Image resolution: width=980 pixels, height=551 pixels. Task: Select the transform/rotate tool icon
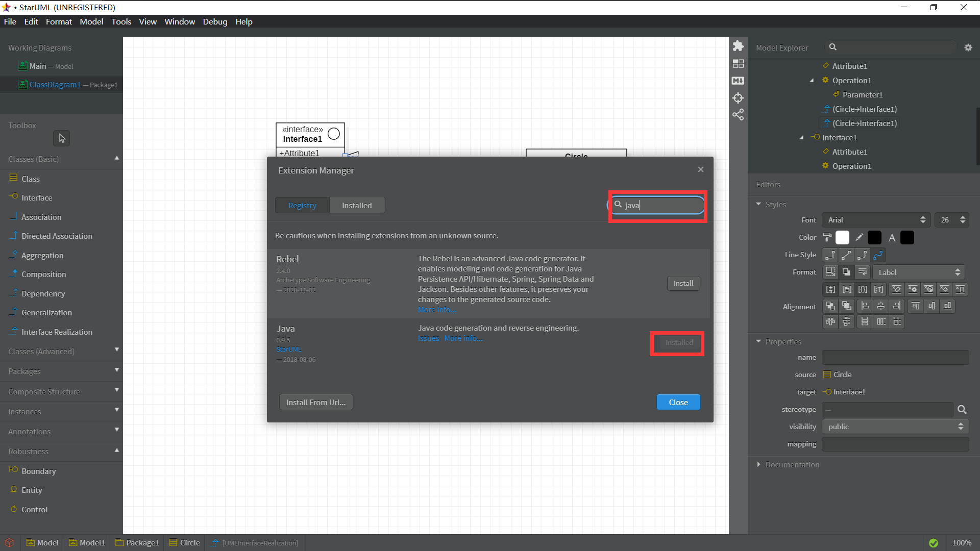[739, 97]
